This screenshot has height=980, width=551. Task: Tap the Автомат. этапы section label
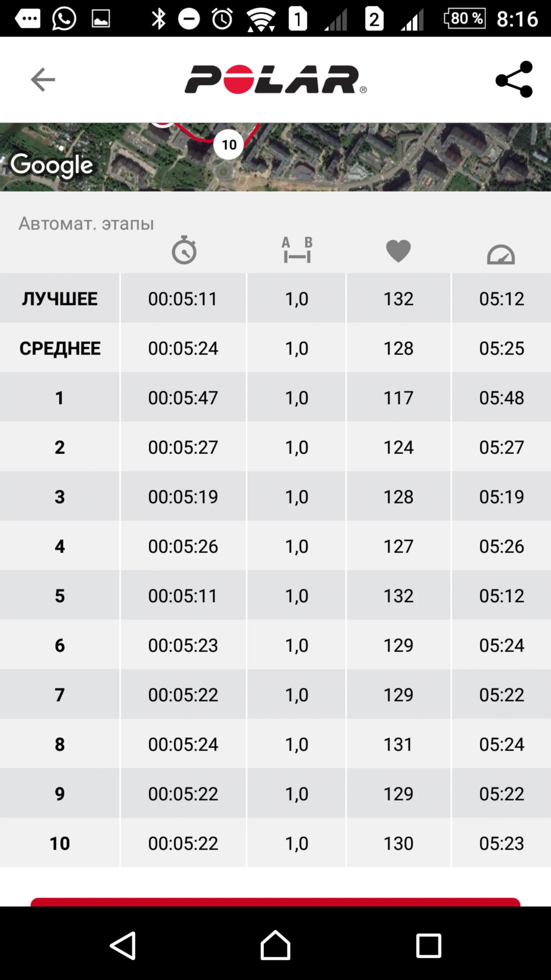86,223
